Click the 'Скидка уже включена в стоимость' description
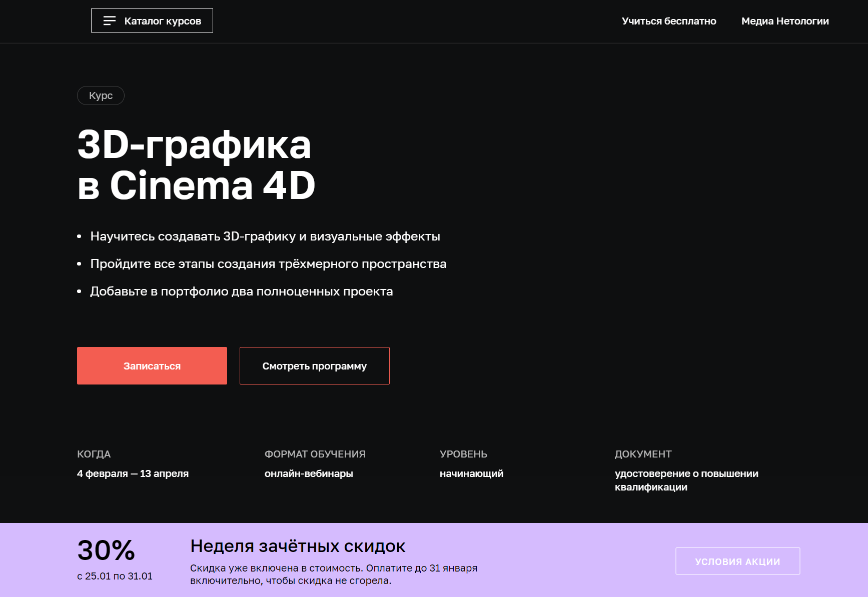The height and width of the screenshot is (597, 868). (334, 574)
